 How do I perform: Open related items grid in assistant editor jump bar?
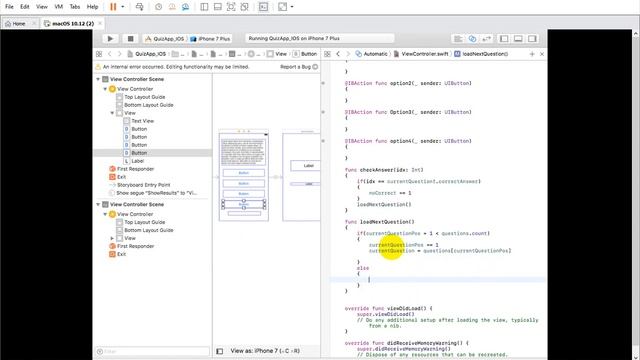point(327,54)
